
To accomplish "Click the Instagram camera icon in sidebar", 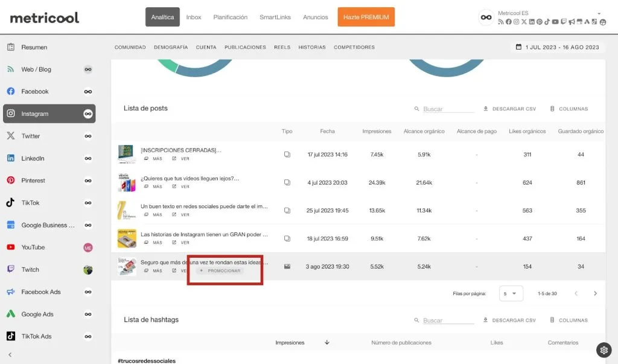I will pos(11,113).
